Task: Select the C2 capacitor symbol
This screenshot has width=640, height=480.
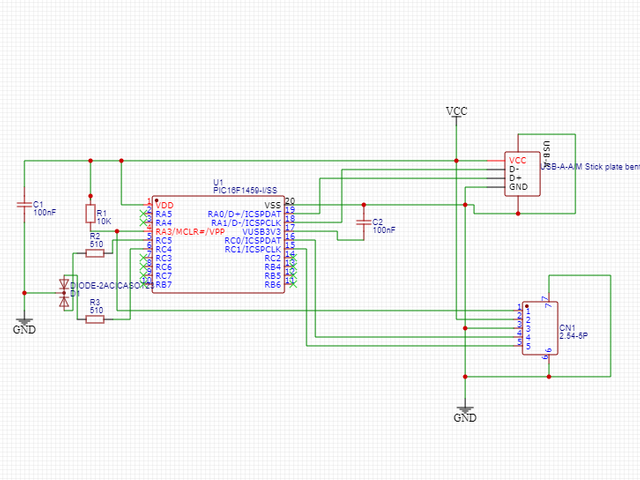Action: point(362,222)
